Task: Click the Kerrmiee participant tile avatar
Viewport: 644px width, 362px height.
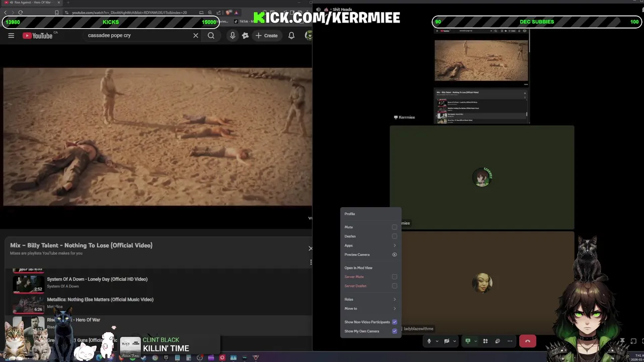Action: (482, 177)
